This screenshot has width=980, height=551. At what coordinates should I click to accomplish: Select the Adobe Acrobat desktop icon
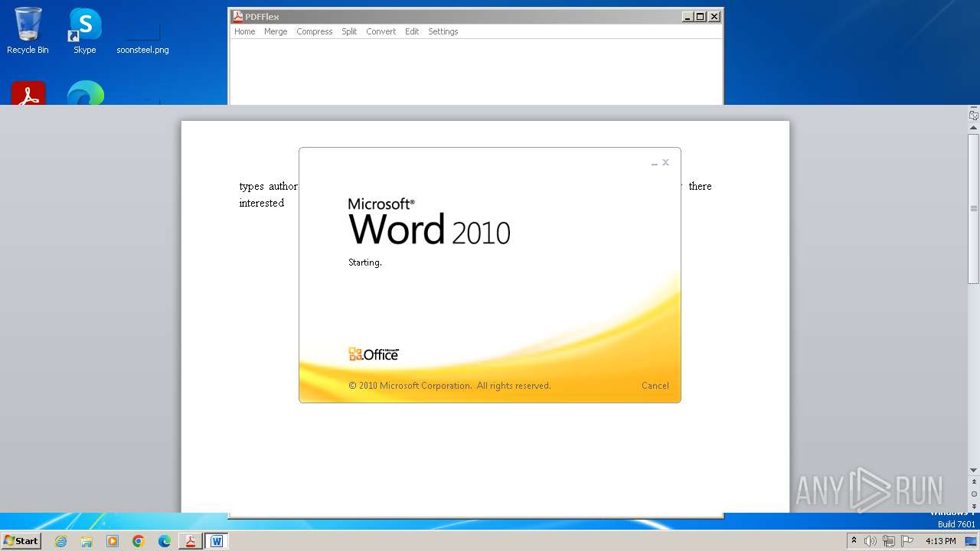[28, 93]
